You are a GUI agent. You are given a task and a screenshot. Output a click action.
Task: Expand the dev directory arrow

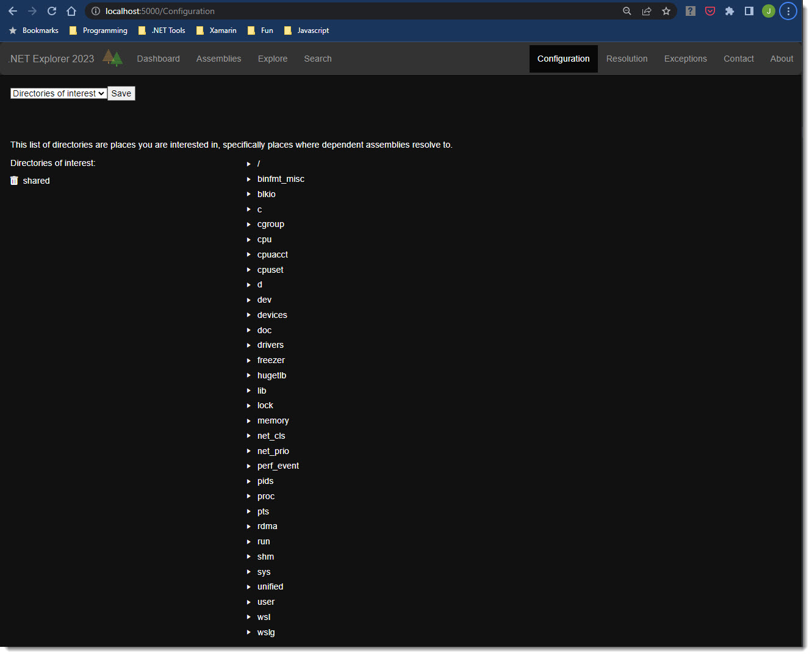pos(248,300)
